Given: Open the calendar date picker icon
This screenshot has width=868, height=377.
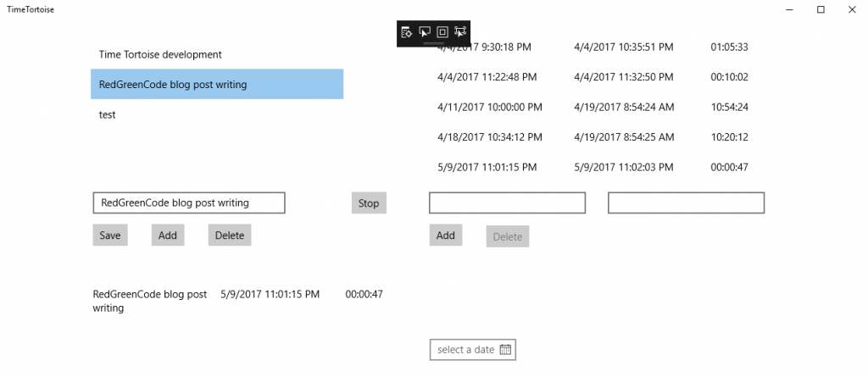Looking at the screenshot, I should coord(505,350).
